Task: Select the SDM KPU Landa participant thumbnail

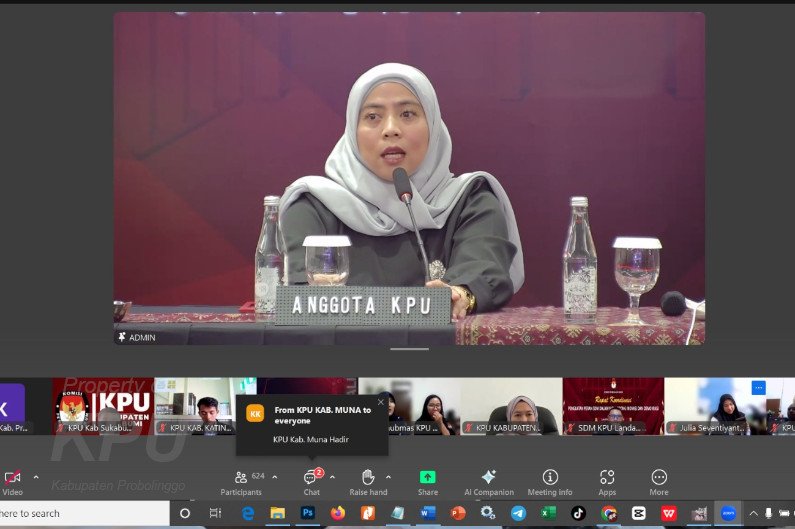Action: [613, 405]
